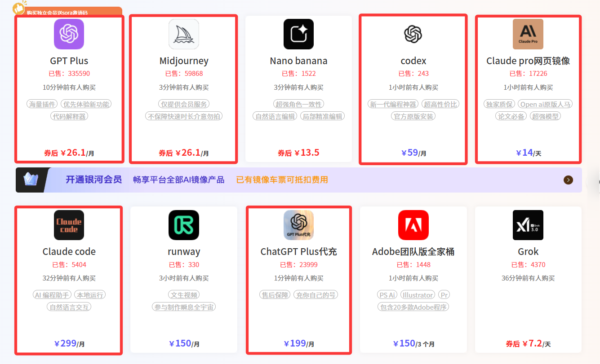Click the 文生视频 tag on runway
The height and width of the screenshot is (364, 600).
tap(184, 295)
